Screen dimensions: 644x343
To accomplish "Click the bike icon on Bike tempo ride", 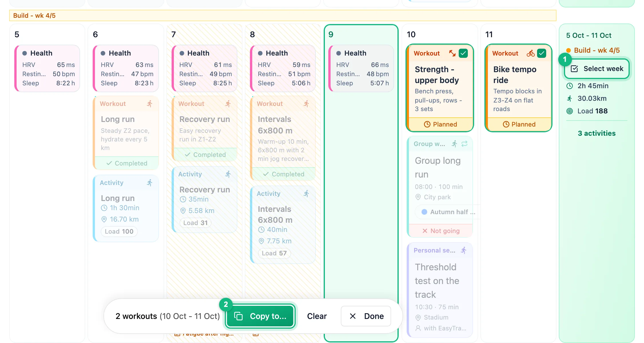I will pyautogui.click(x=531, y=53).
